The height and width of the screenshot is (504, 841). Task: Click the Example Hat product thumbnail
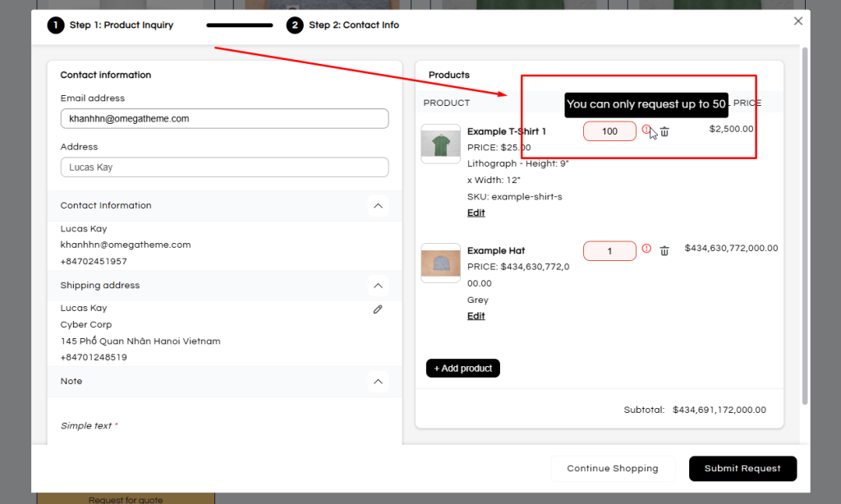[440, 263]
